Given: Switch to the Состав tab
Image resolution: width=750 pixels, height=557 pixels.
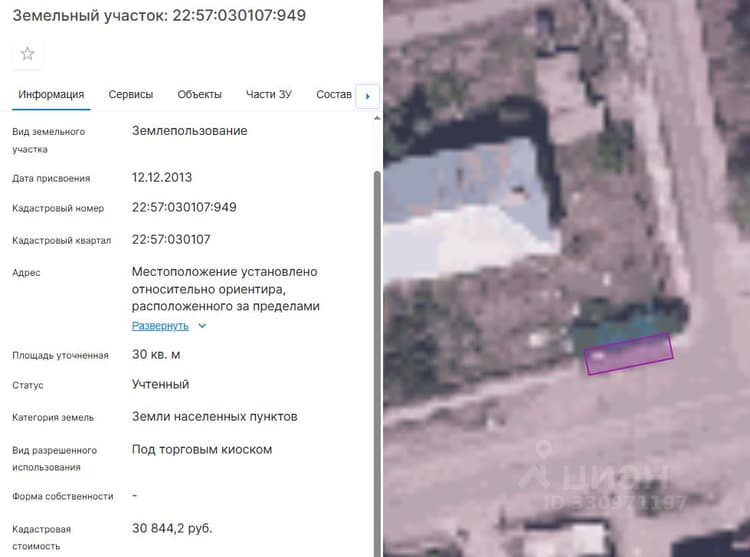Looking at the screenshot, I should click(x=334, y=95).
